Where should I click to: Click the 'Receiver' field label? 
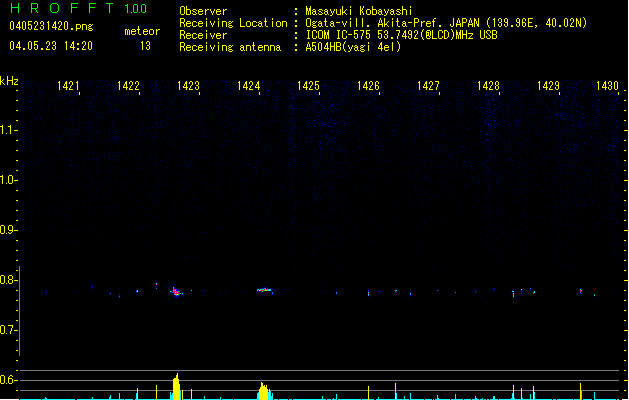(x=203, y=35)
